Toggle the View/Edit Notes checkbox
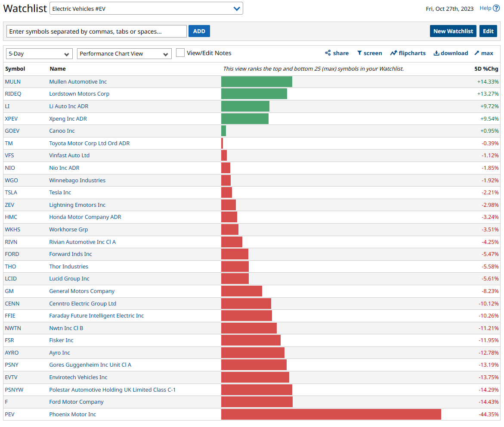Image resolution: width=504 pixels, height=427 pixels. click(180, 53)
